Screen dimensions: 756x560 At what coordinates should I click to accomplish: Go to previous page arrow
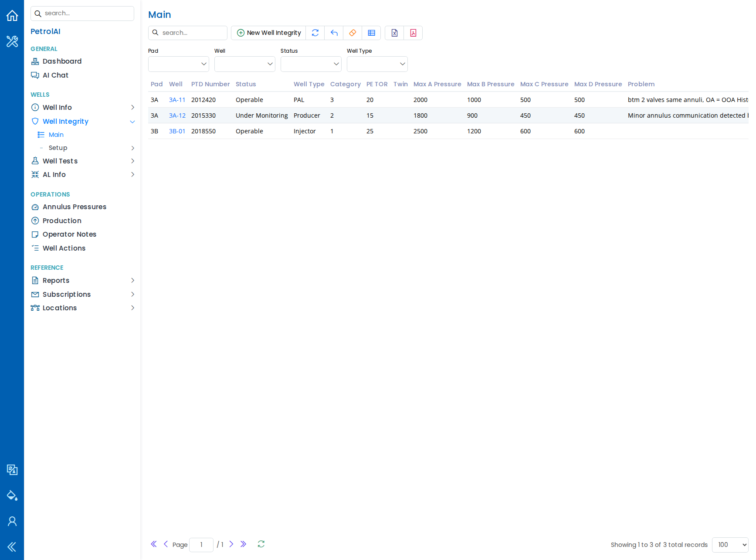point(166,544)
